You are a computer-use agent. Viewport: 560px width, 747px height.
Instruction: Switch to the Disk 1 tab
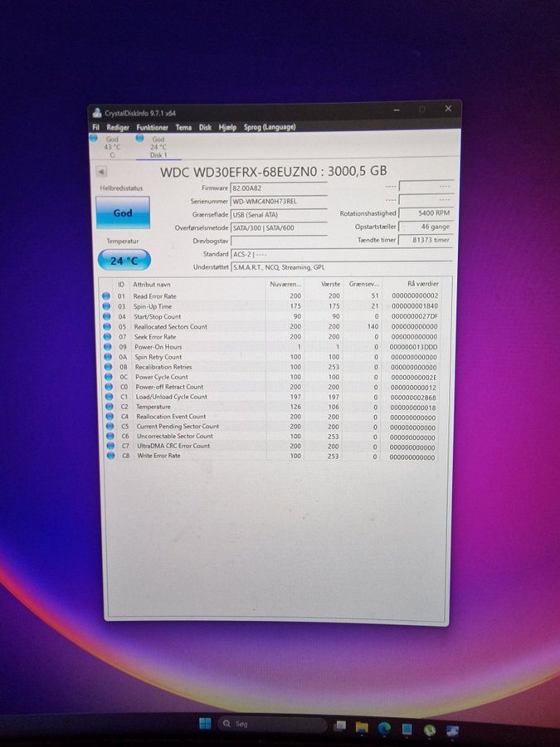tap(158, 147)
